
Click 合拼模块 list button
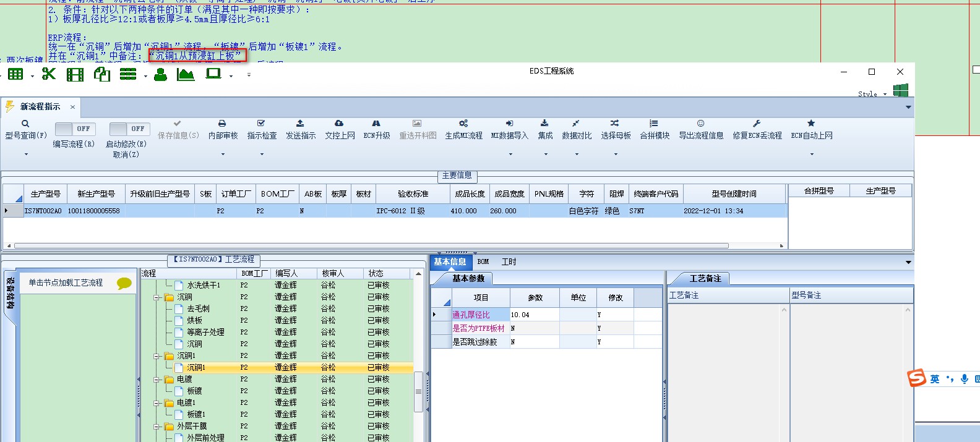tap(655, 130)
